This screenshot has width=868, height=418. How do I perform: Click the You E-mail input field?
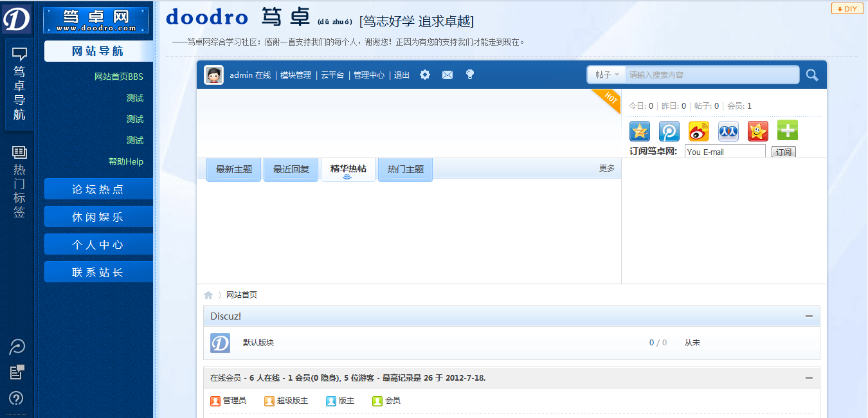click(725, 152)
